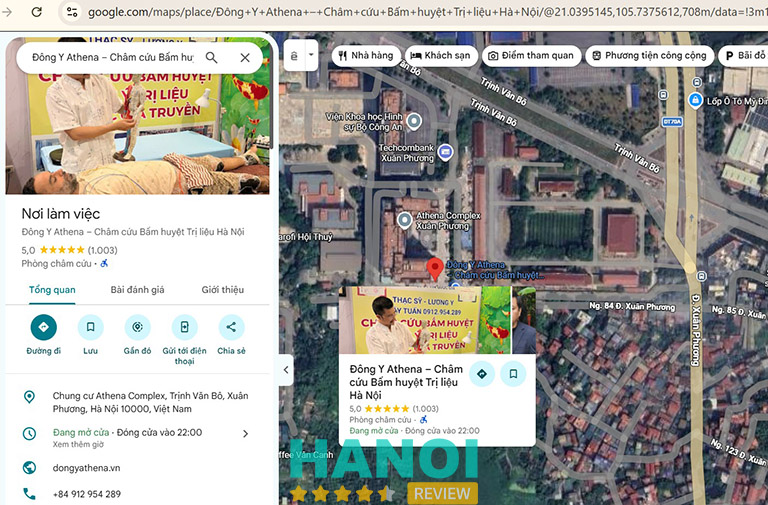This screenshot has height=505, width=768.
Task: Open popup card clinic photo
Action: [x=425, y=320]
